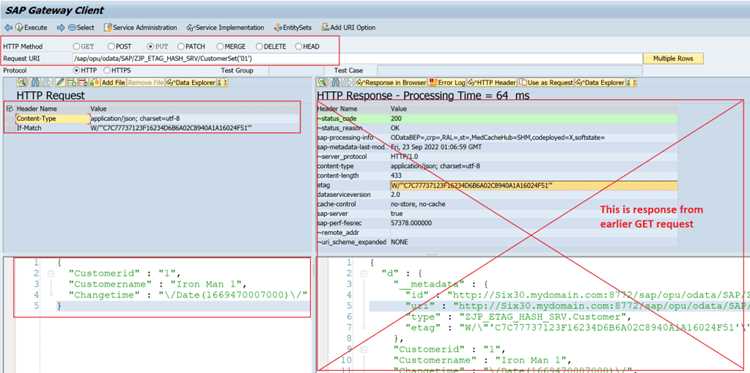This screenshot has height=373, width=750.
Task: Click delete row icon in HTTP Request toolbar
Action: (82, 83)
